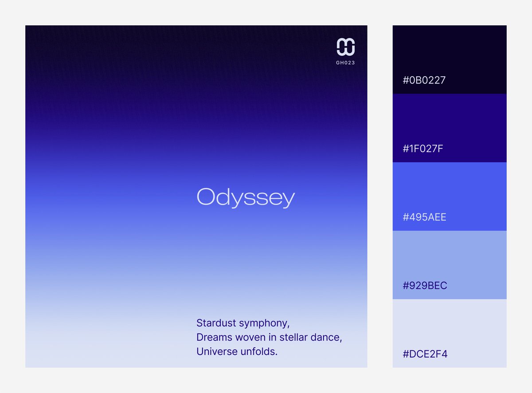Click the #495AEE hex code label
Image resolution: width=532 pixels, height=393 pixels.
point(424,217)
